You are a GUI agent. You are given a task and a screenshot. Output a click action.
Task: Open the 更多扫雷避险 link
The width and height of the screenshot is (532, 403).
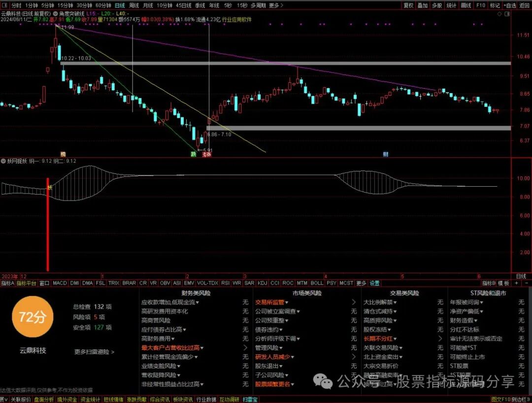pyautogui.click(x=94, y=352)
